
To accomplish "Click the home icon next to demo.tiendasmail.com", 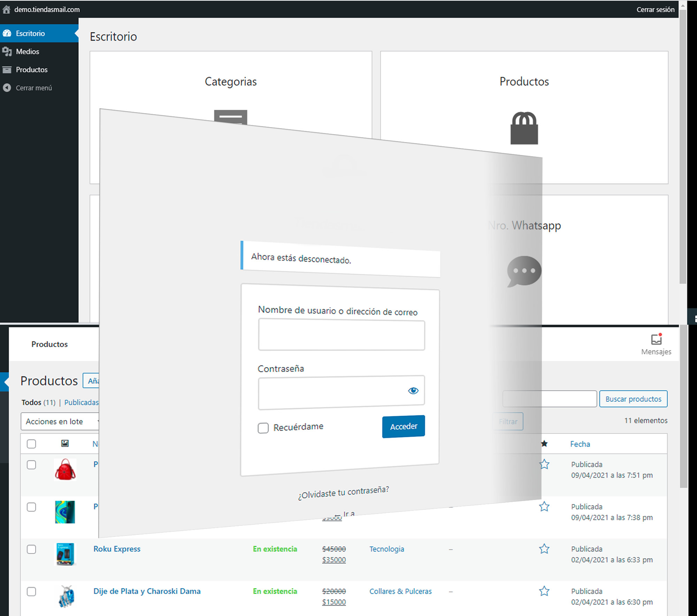I will click(6, 9).
